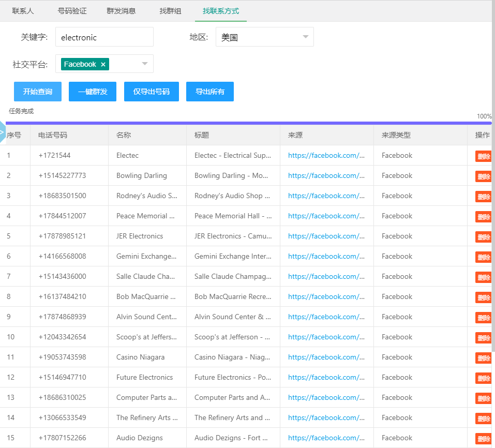This screenshot has height=448, width=495.
Task: Open the Facebook link for Bowling Darling
Action: (x=326, y=175)
